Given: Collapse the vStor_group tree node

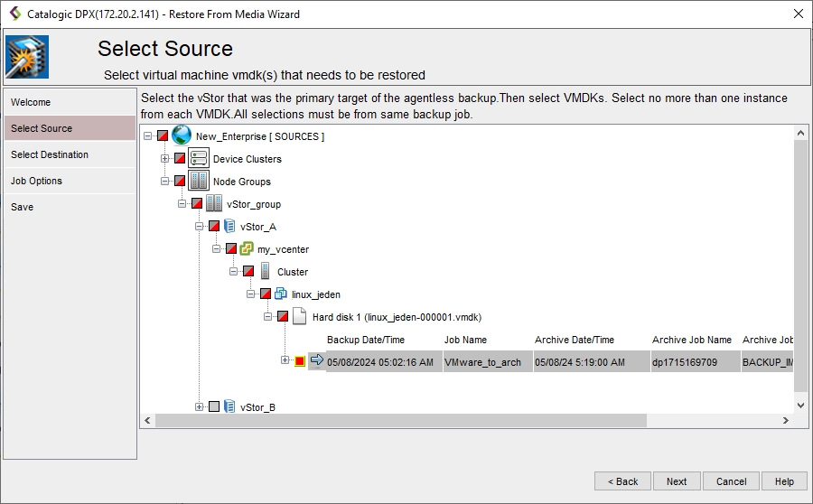Looking at the screenshot, I should 182,204.
